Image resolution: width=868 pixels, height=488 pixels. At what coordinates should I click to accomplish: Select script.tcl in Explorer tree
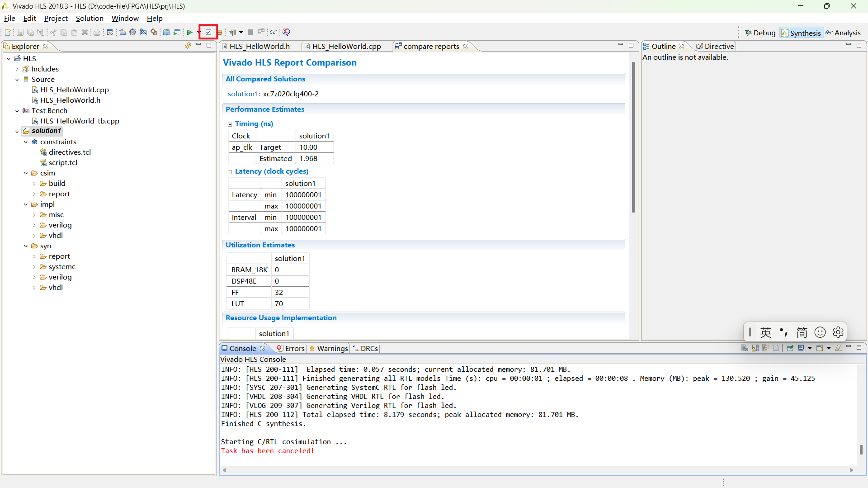point(63,163)
